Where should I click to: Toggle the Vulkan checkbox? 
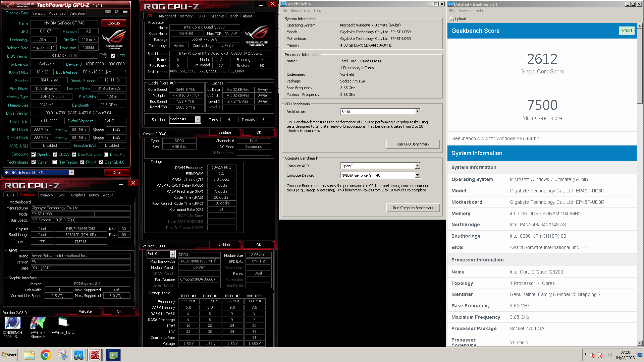(34, 162)
